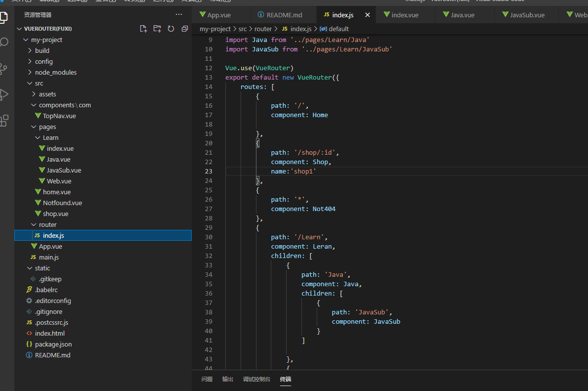Open the Extensions view
Image resolution: width=588 pixels, height=391 pixels.
[4, 121]
